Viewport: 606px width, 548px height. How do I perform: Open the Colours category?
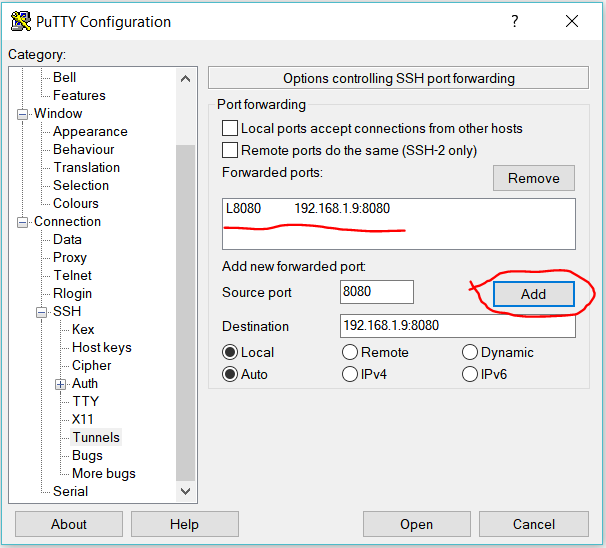coord(76,204)
